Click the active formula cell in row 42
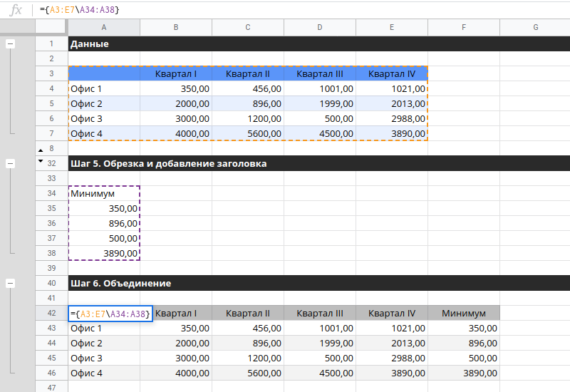 tap(110, 313)
